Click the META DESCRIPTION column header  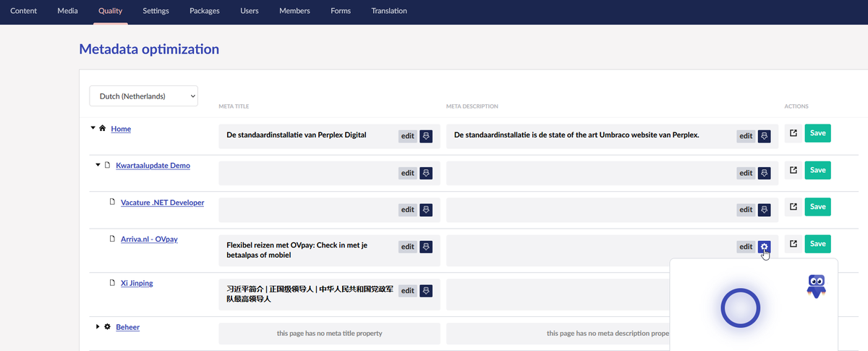472,106
